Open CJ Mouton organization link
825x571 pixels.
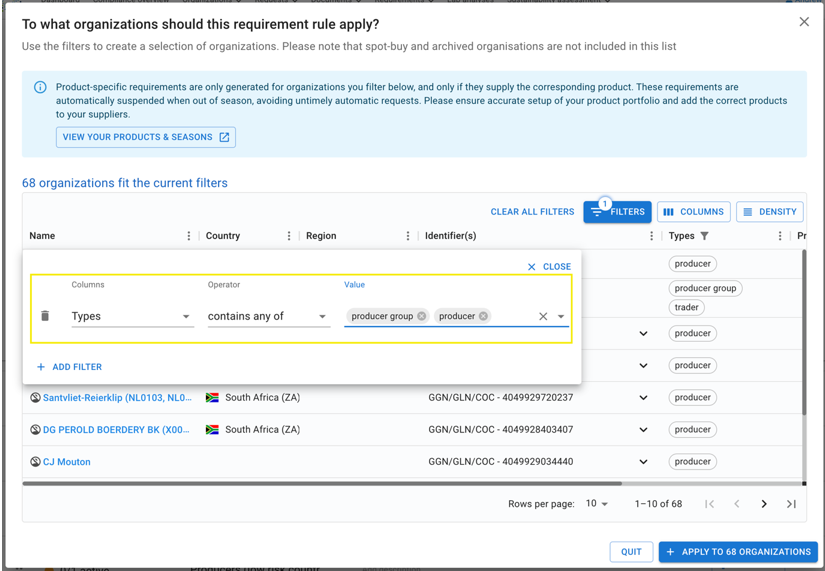[67, 462]
